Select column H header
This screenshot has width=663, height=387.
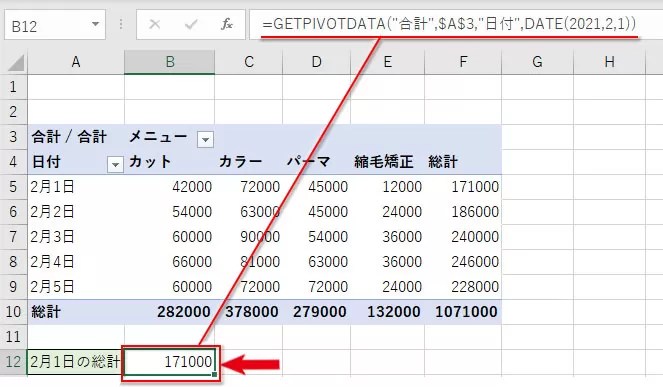pos(609,62)
